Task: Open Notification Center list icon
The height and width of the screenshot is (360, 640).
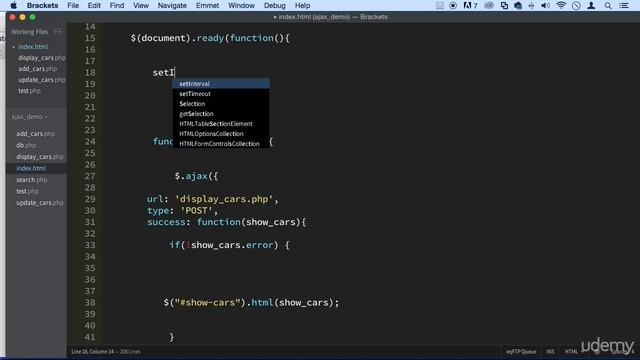Action: coord(624,5)
